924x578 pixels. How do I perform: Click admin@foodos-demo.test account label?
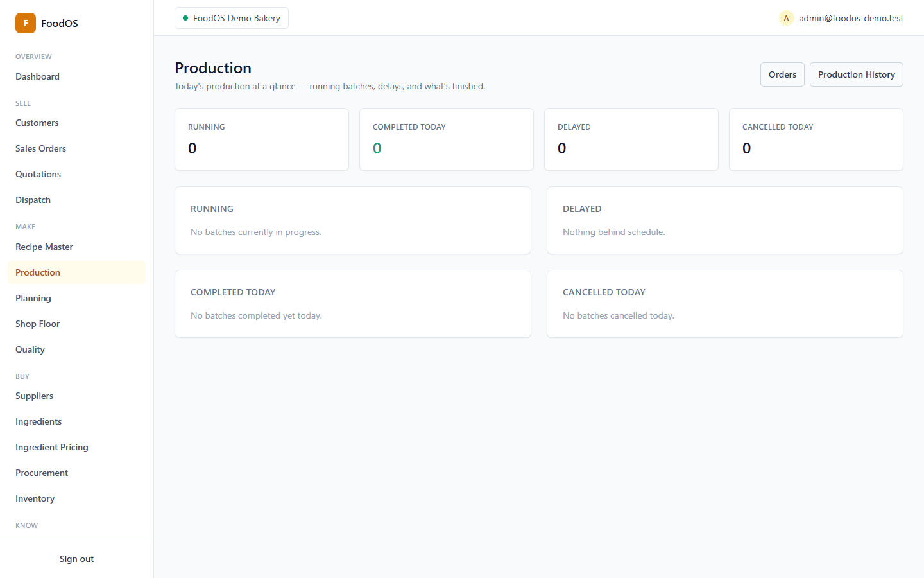(851, 18)
